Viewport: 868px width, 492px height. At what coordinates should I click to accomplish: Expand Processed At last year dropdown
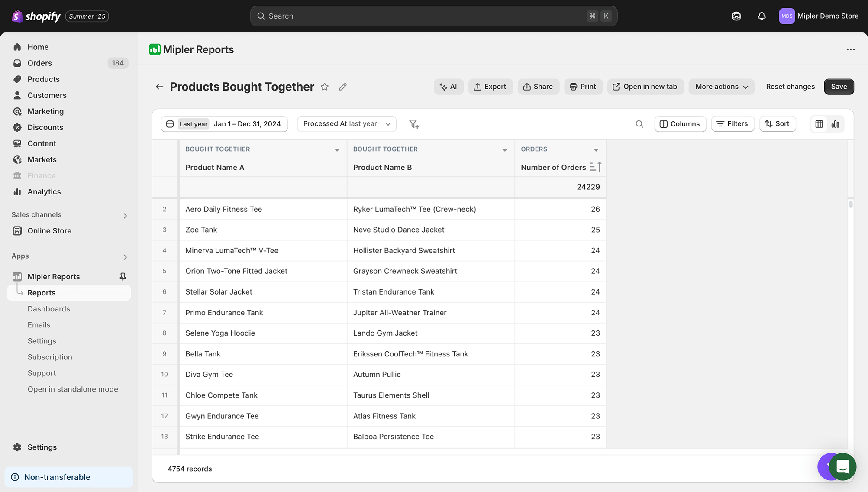pyautogui.click(x=346, y=124)
